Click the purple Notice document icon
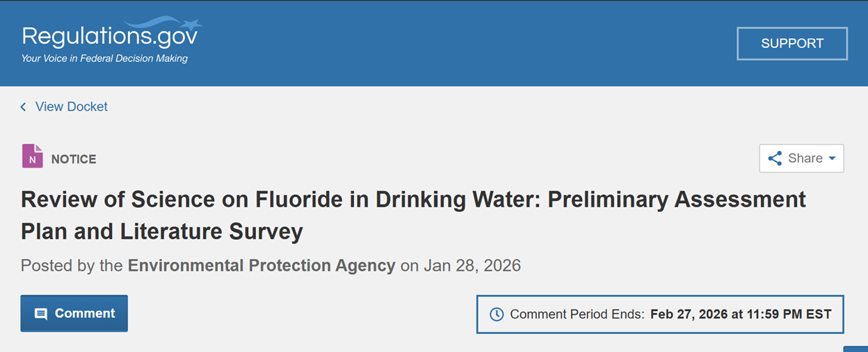 [32, 157]
